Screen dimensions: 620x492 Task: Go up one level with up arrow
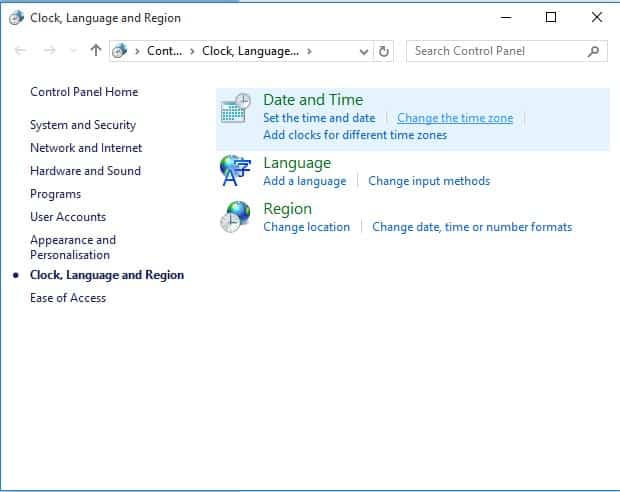point(95,50)
